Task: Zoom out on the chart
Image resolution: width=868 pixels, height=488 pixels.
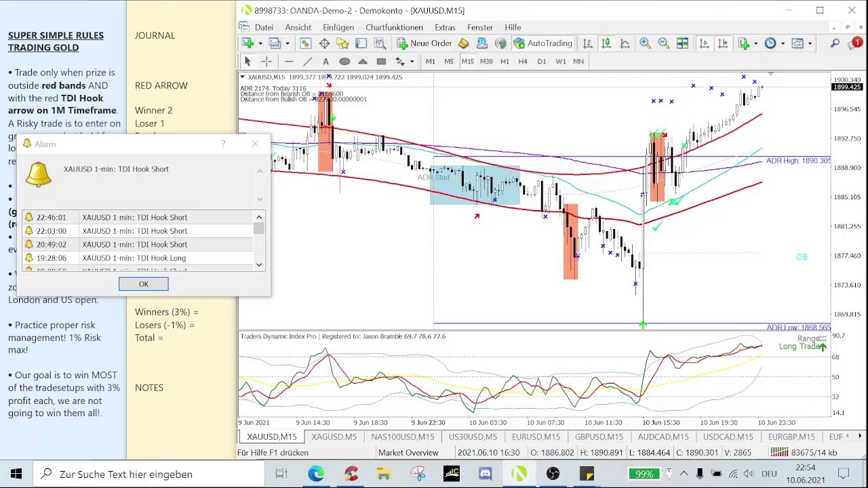Action: 663,43
